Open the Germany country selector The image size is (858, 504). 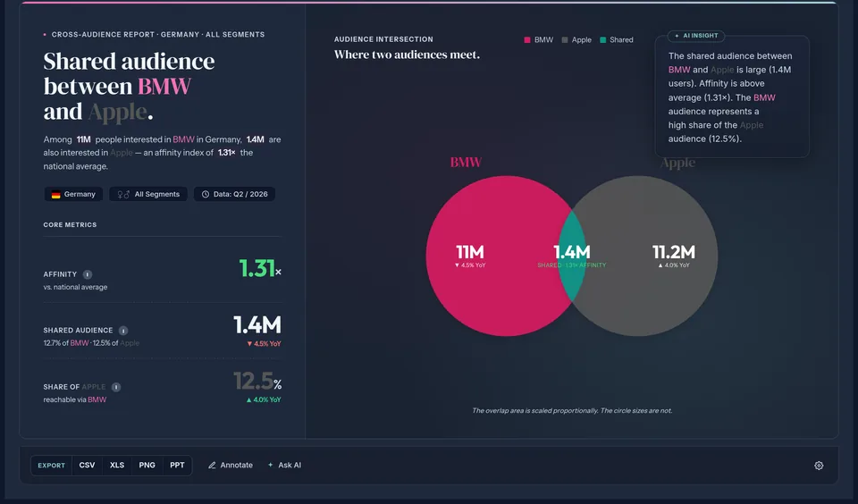73,194
